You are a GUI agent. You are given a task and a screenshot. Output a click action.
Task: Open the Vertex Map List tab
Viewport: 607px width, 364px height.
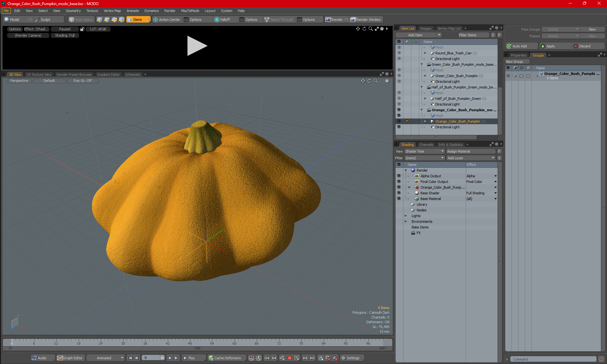click(x=449, y=28)
